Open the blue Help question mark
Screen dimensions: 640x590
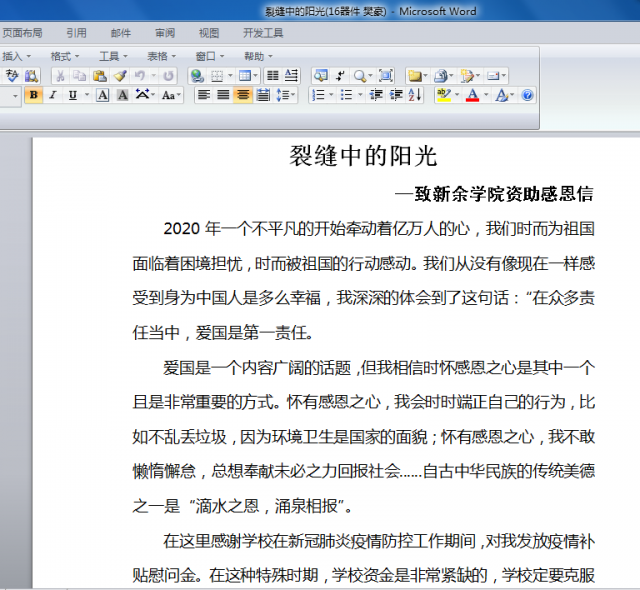coord(528,96)
